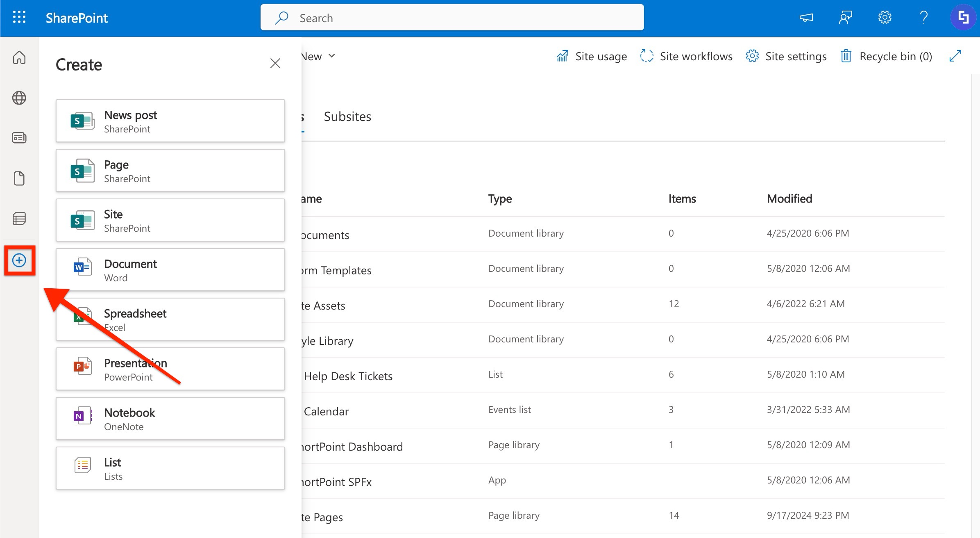Click the Create plus icon

(x=19, y=260)
